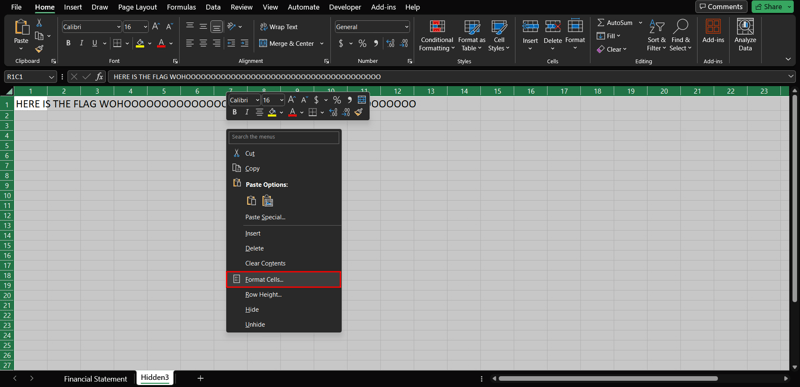The height and width of the screenshot is (387, 800).
Task: Click the Orientation icon in Alignment group
Action: [231, 27]
